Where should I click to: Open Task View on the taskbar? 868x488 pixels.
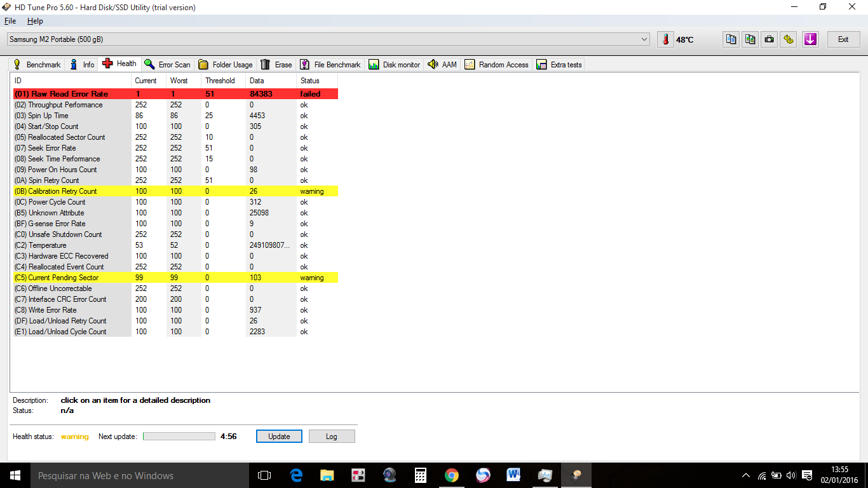click(x=264, y=475)
